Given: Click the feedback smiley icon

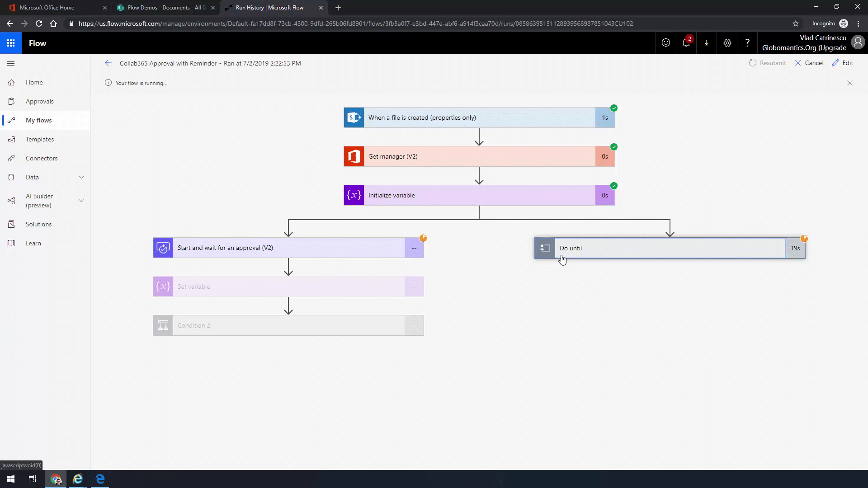Looking at the screenshot, I should [666, 43].
